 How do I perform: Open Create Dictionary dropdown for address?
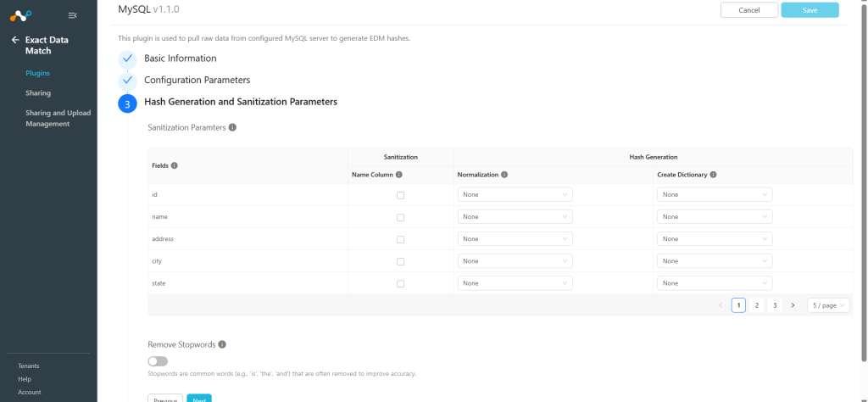coord(715,238)
